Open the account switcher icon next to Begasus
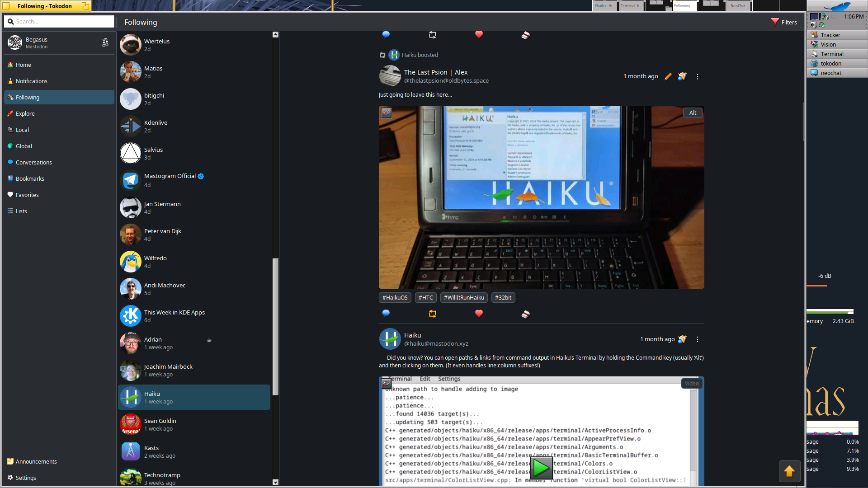This screenshot has width=868, height=488. pyautogui.click(x=105, y=42)
